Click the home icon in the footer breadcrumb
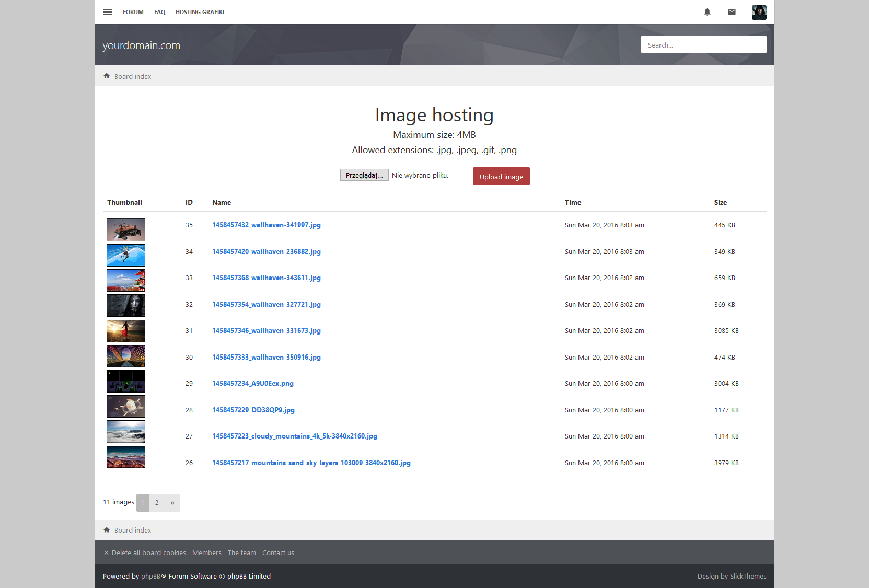 pyautogui.click(x=107, y=530)
